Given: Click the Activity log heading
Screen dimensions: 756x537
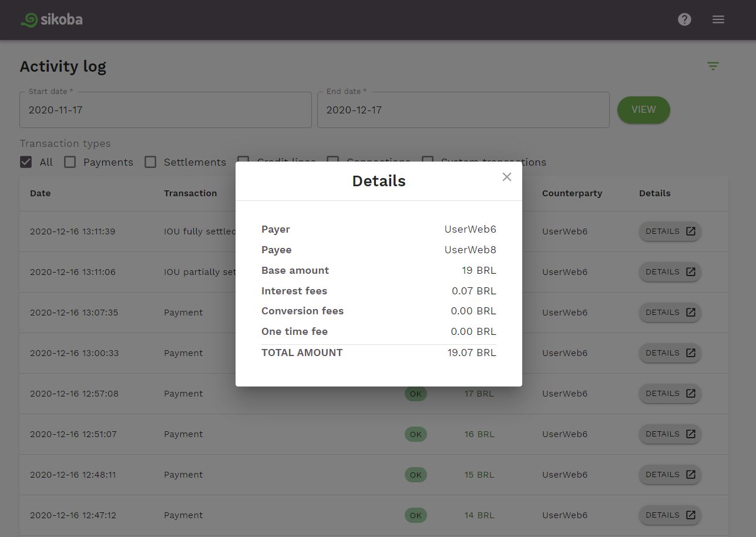Looking at the screenshot, I should pos(63,67).
